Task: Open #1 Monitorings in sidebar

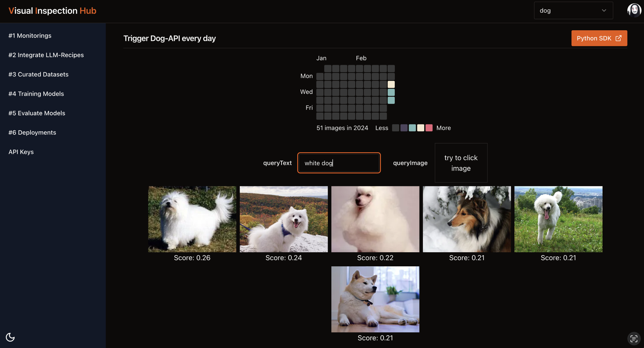Action: click(30, 35)
